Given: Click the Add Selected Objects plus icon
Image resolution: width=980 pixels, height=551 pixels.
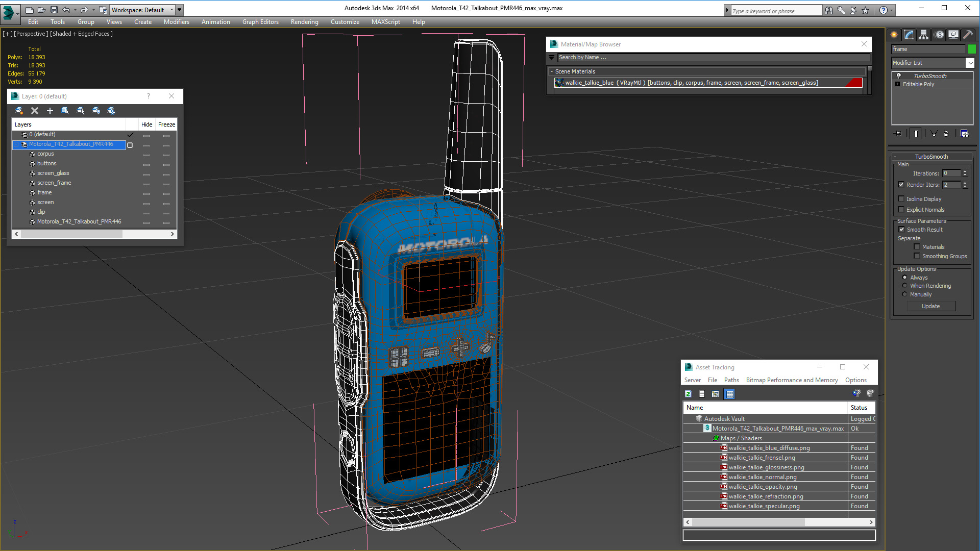Looking at the screenshot, I should point(50,111).
